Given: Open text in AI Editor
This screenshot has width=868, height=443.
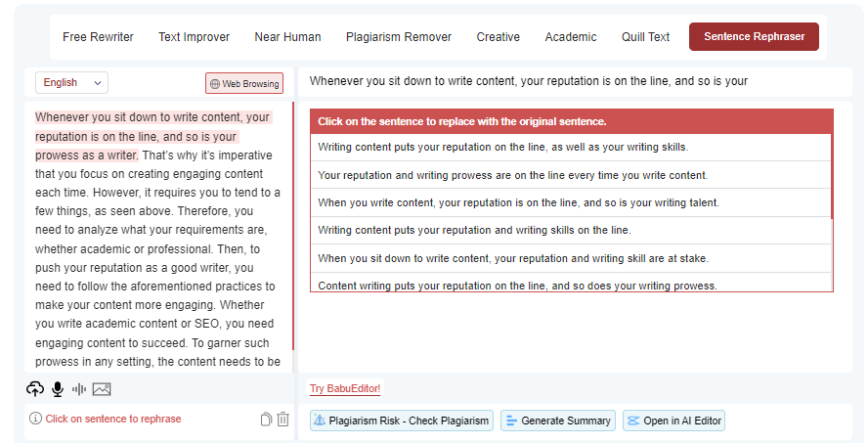Looking at the screenshot, I should (x=673, y=421).
